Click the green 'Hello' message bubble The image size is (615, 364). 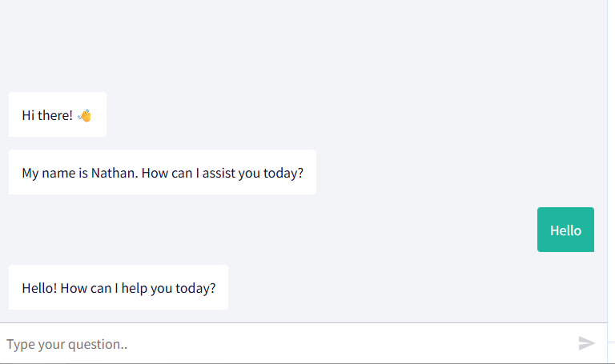[565, 230]
